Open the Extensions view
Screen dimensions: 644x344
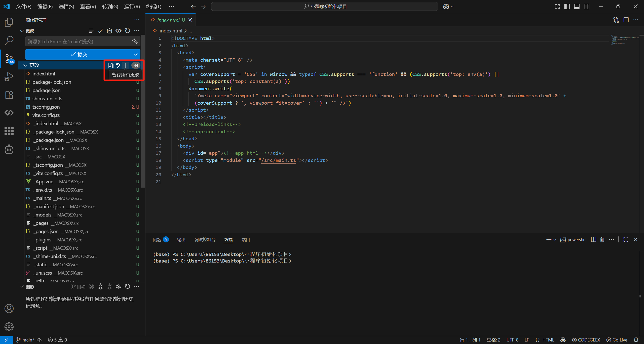9,95
